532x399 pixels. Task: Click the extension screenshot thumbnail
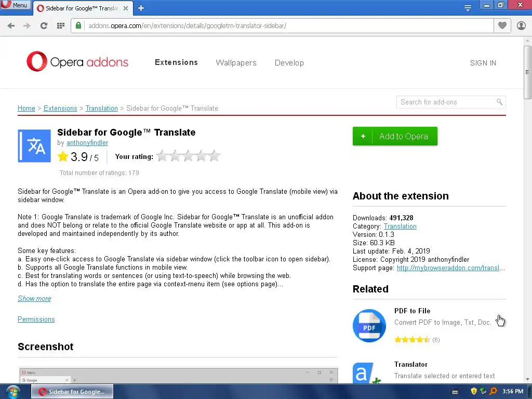pos(178,376)
